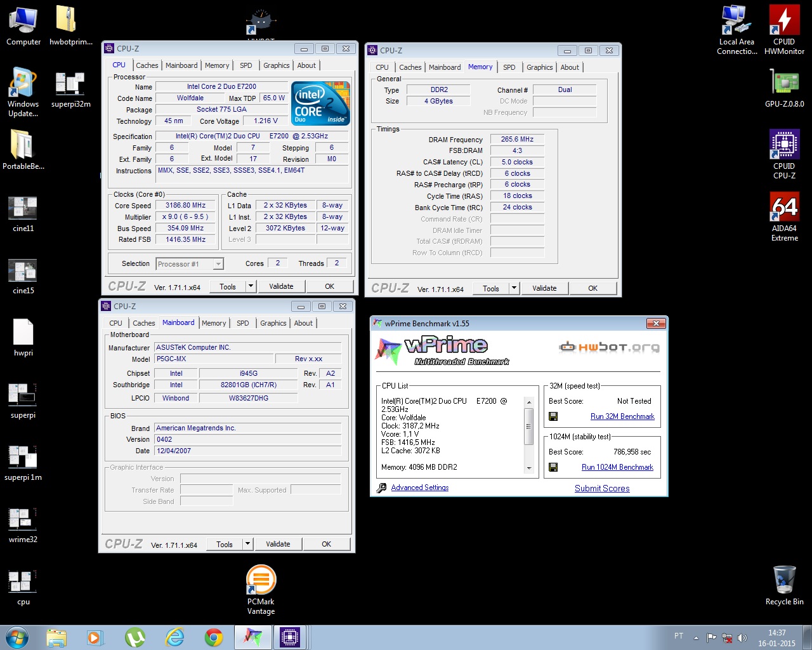
Task: Click the save icon for 1024M score
Action: [553, 467]
